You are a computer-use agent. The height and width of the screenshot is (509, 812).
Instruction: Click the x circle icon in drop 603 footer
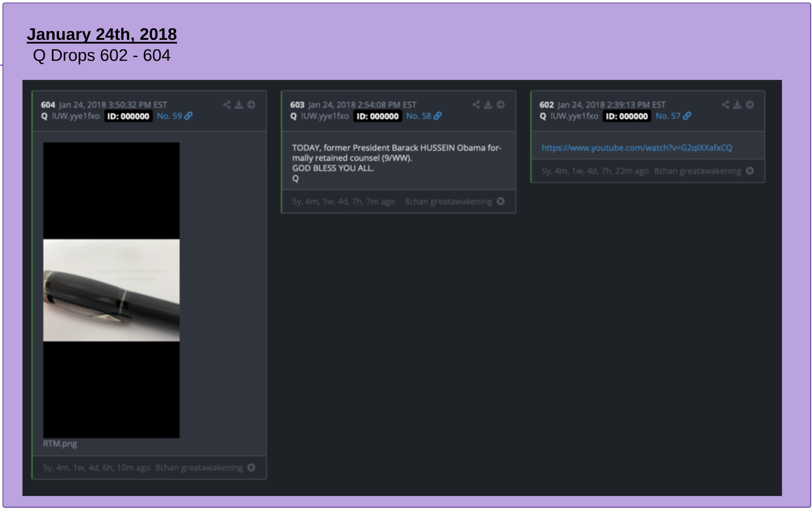point(501,201)
